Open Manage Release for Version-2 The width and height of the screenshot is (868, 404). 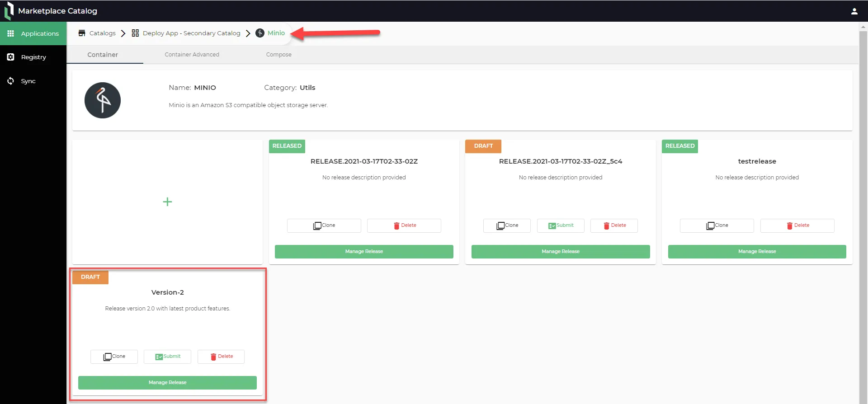pyautogui.click(x=167, y=383)
